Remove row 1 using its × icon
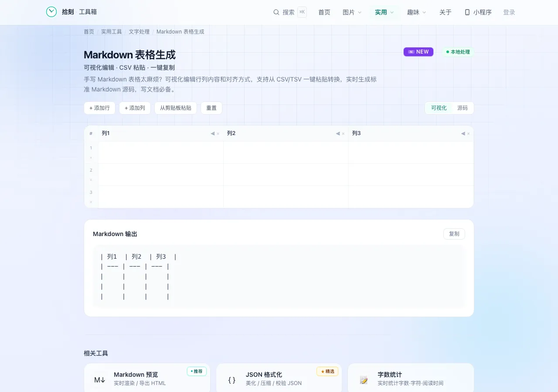Viewport: 558px width, 392px height. click(x=91, y=158)
